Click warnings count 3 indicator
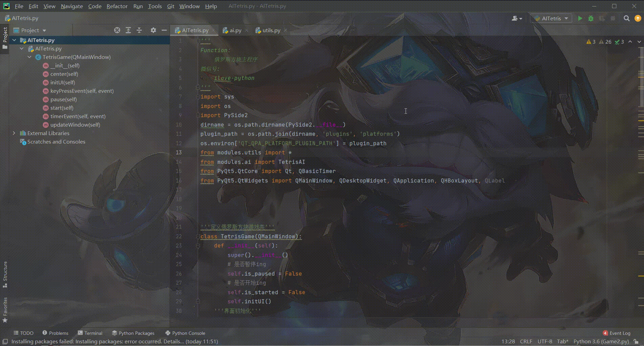The image size is (644, 346). pos(591,42)
